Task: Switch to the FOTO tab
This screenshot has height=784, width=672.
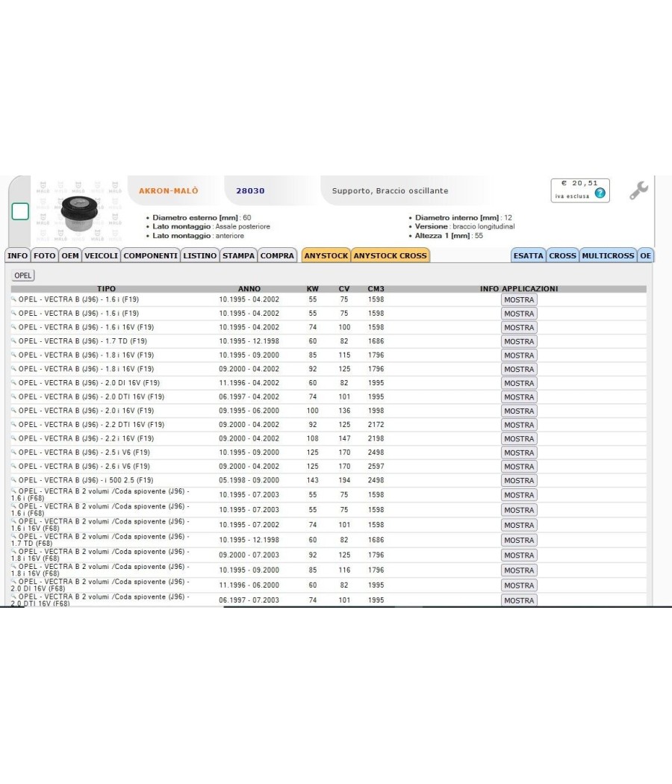Action: point(45,255)
